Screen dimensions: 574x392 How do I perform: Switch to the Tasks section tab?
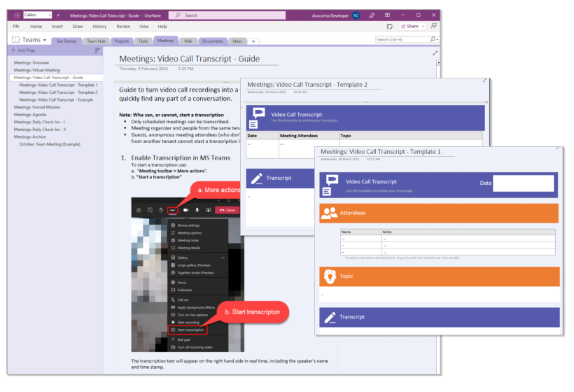143,41
